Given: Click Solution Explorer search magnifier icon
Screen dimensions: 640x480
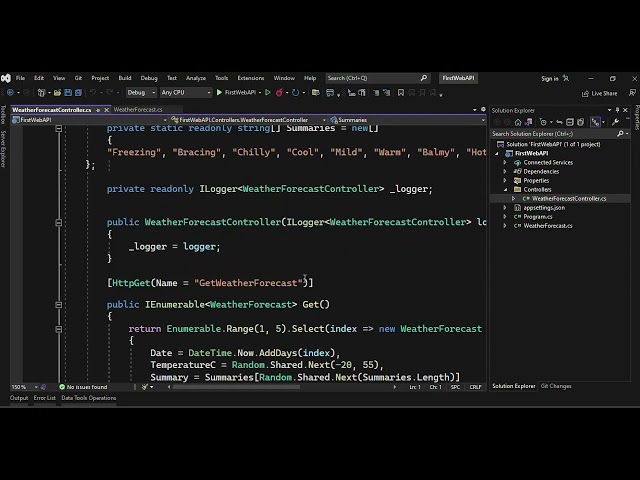Looking at the screenshot, I should point(620,133).
